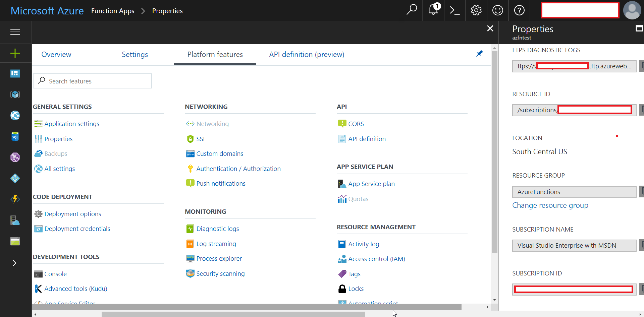Open Security scanning
The image size is (644, 317).
[x=220, y=273]
